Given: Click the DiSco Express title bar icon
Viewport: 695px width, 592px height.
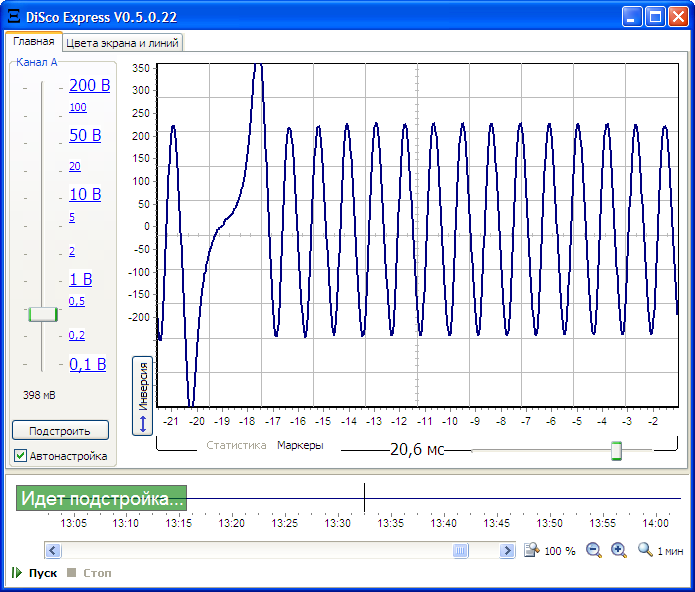Looking at the screenshot, I should 14,17.
